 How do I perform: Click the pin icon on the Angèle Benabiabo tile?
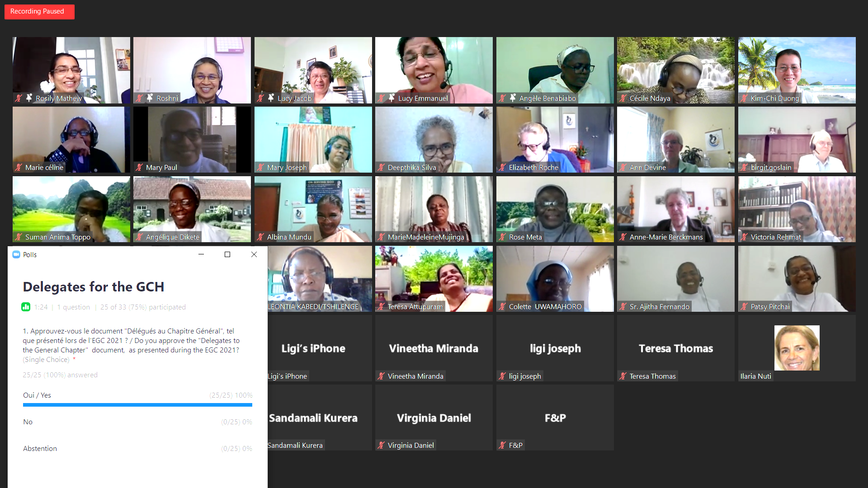[x=513, y=98]
